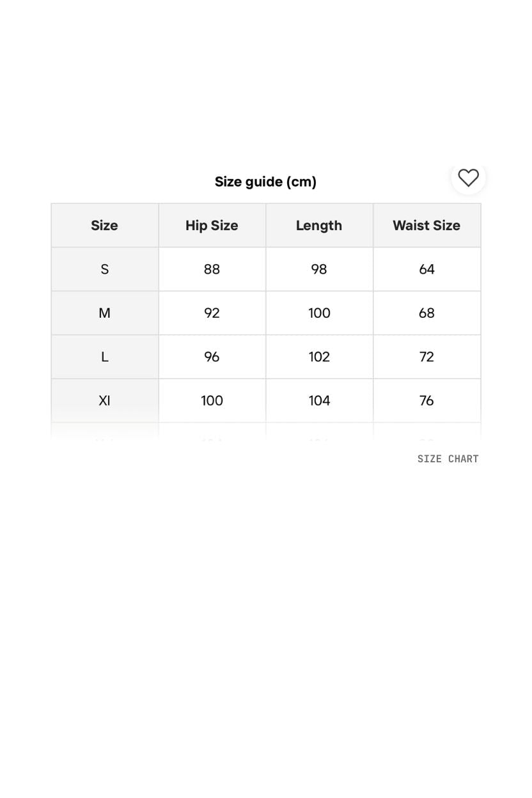Click the waist size 72 for size L

(426, 357)
